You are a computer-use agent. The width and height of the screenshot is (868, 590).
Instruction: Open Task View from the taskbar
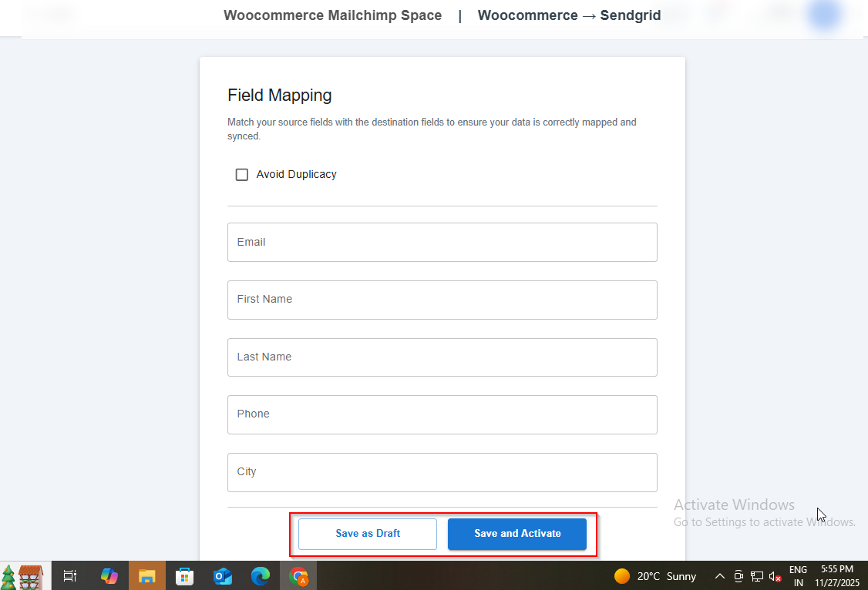pos(69,575)
